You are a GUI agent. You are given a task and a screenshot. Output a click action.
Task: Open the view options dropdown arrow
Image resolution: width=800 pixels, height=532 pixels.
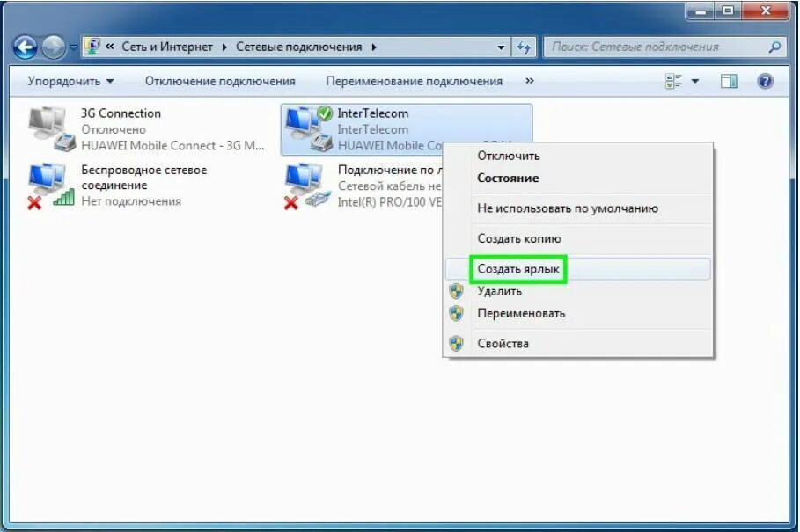click(x=695, y=81)
